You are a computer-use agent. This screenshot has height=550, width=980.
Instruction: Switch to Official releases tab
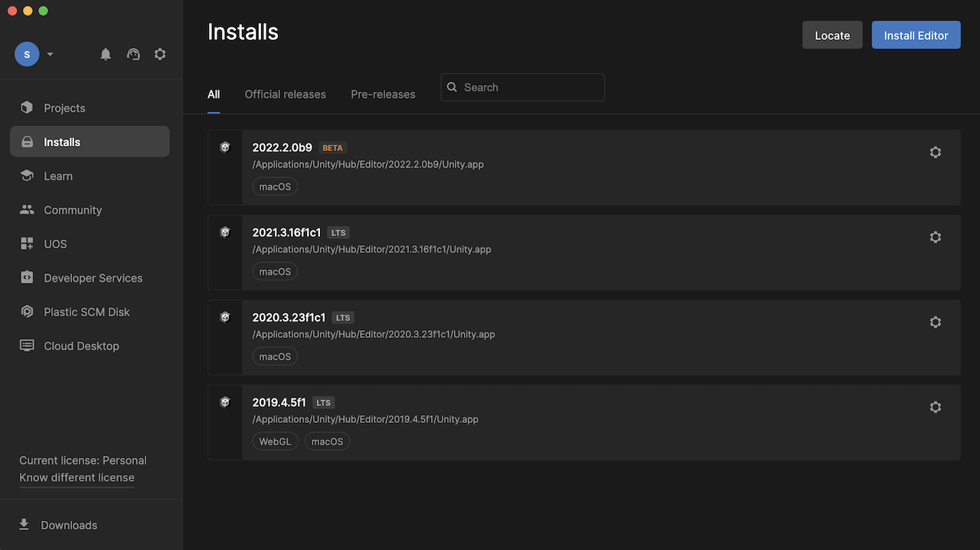click(x=285, y=94)
